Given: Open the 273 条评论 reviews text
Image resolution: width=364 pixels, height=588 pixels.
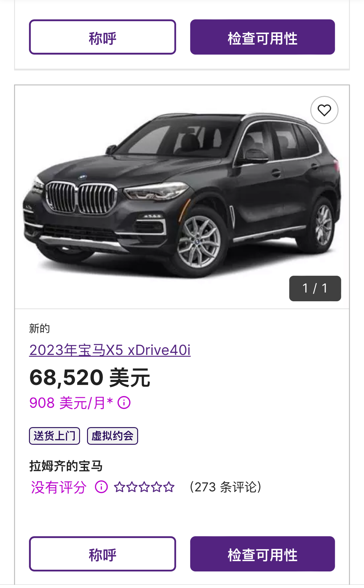Looking at the screenshot, I should [226, 487].
